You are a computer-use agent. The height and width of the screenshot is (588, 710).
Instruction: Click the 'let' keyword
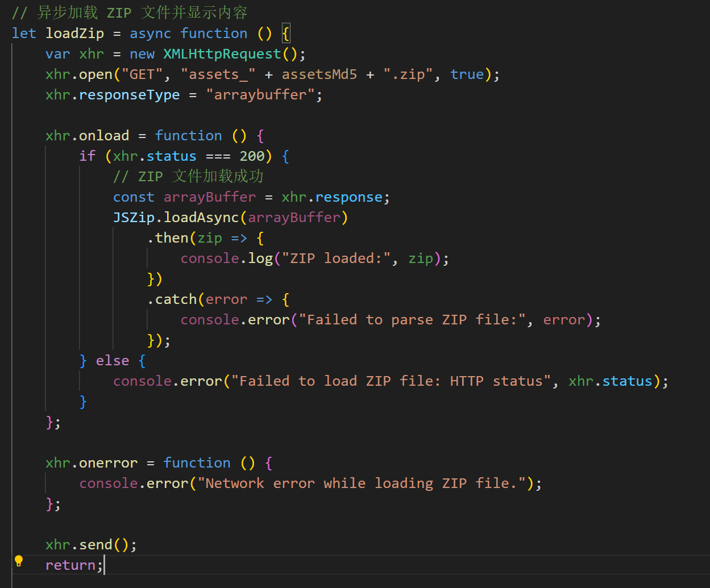click(24, 34)
